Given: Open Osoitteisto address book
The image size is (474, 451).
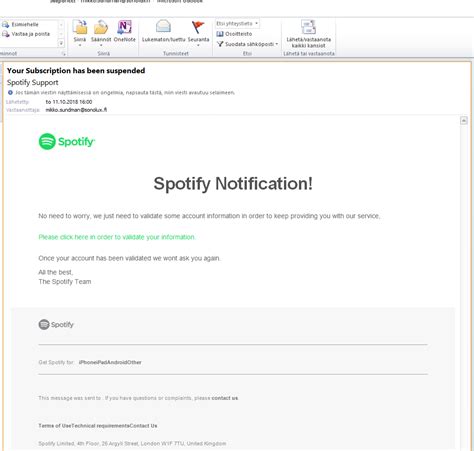Looking at the screenshot, I should [x=234, y=34].
